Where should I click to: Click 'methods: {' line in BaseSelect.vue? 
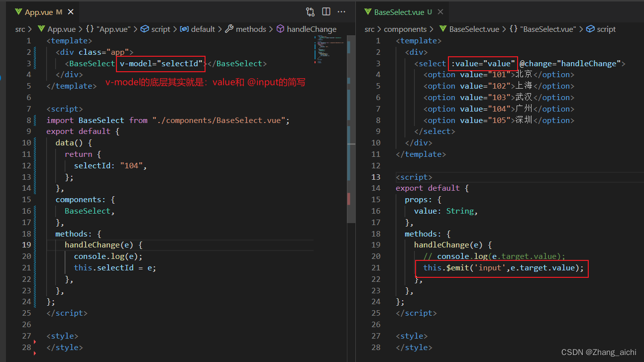coord(428,234)
